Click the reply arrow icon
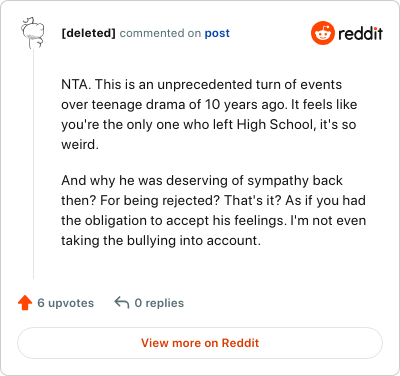Screen dimensions: 400x376 tap(122, 303)
